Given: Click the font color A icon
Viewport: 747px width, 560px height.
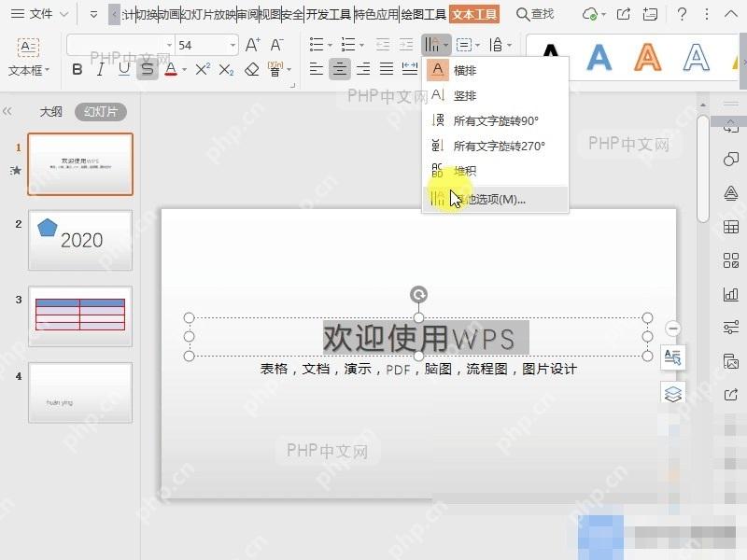Looking at the screenshot, I should tap(171, 69).
